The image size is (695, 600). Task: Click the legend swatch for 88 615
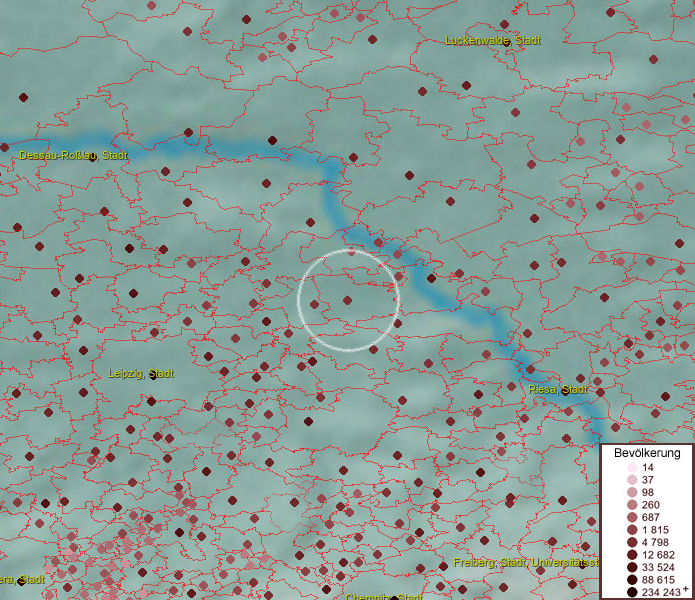[x=632, y=580]
